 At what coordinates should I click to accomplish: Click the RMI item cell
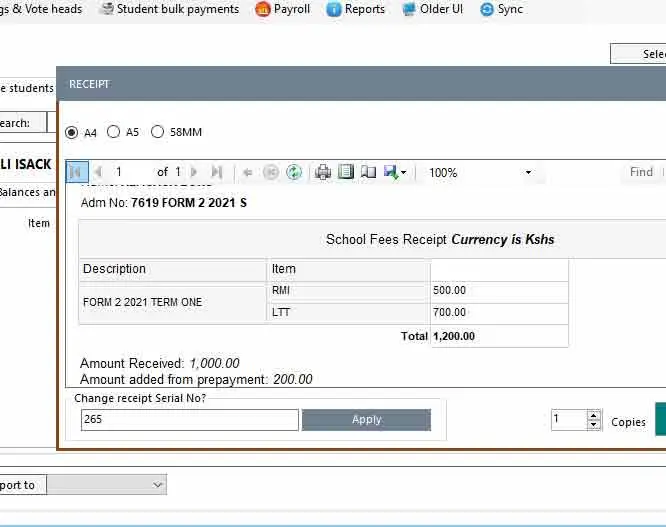point(348,291)
